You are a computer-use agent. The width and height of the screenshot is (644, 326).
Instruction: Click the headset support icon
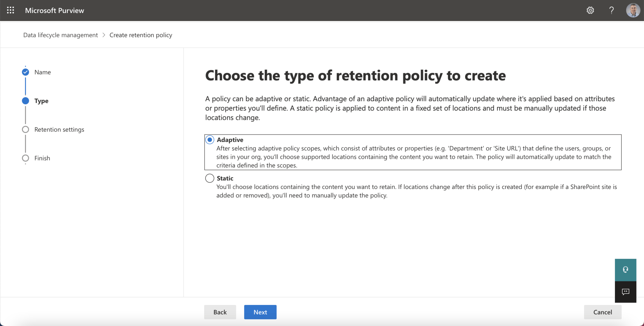coord(625,270)
